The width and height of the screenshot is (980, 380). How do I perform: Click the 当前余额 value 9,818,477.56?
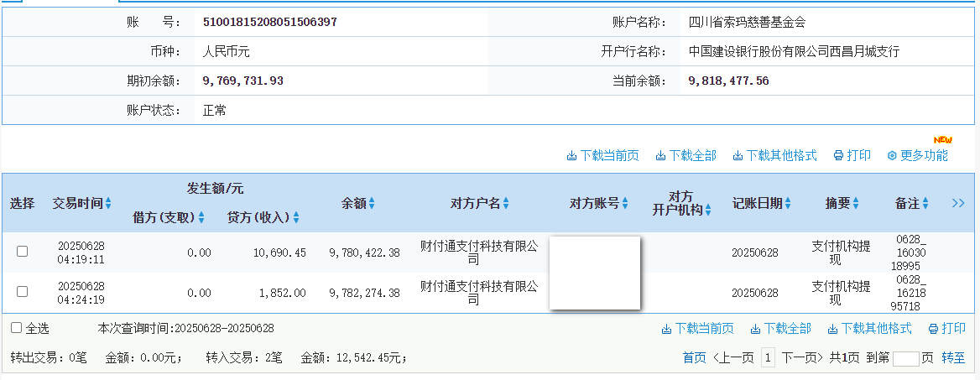click(729, 81)
